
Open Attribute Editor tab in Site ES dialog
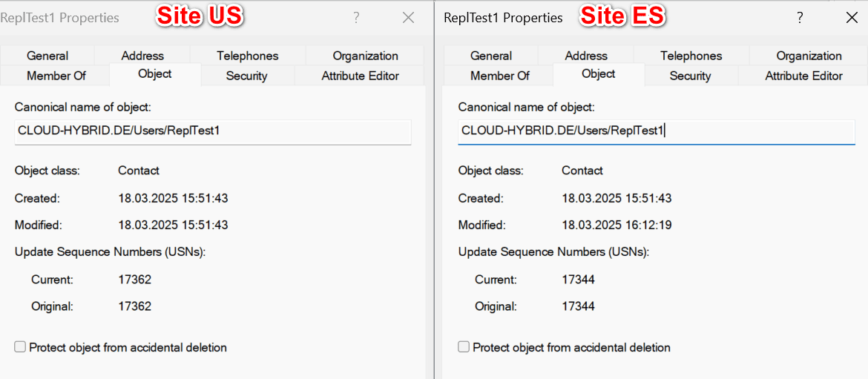pos(803,76)
